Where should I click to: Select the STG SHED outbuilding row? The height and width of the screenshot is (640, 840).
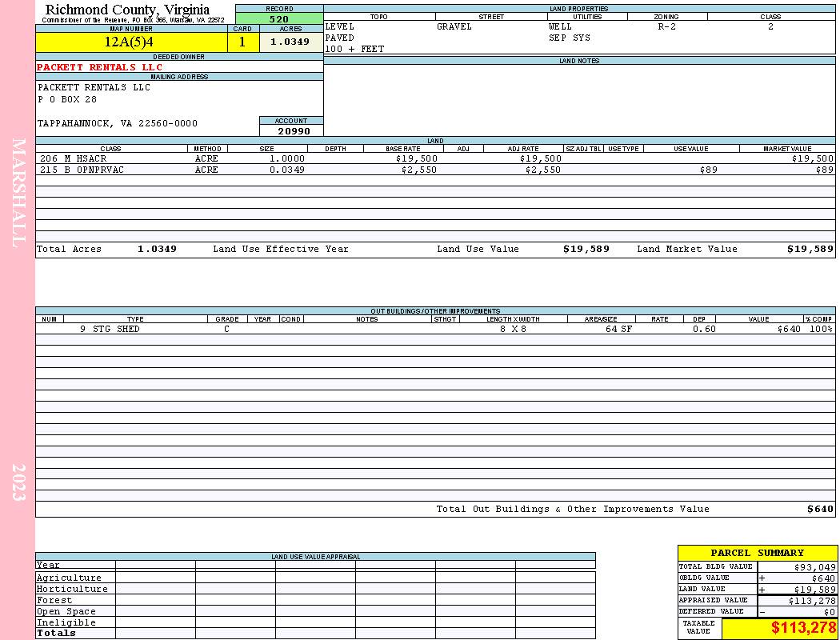click(x=435, y=329)
